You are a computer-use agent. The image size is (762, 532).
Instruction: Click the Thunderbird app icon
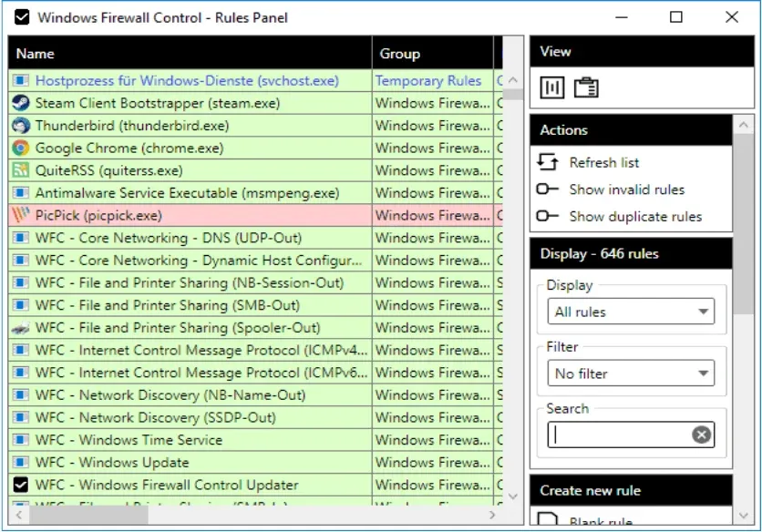(x=20, y=126)
